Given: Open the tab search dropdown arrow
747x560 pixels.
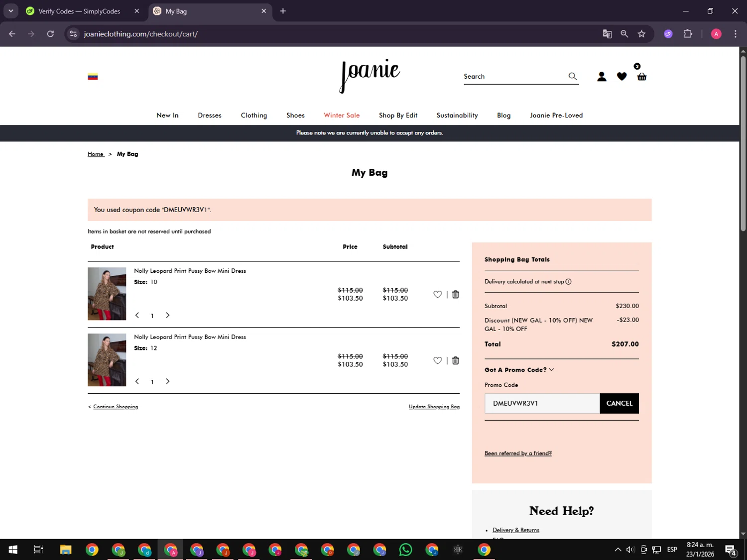Looking at the screenshot, I should (x=10, y=11).
